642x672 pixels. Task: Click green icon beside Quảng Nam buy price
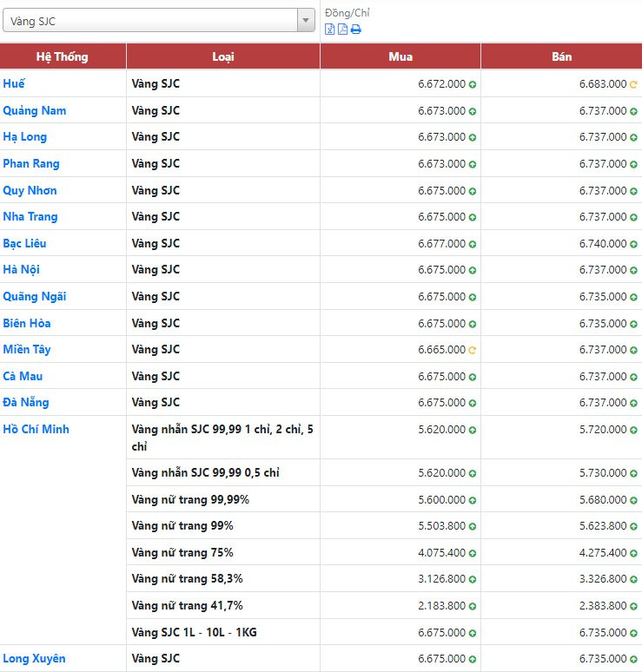tap(473, 111)
